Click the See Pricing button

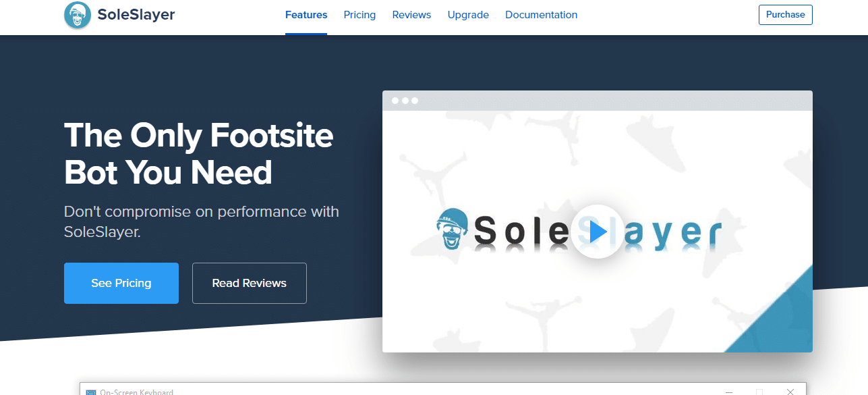[121, 283]
